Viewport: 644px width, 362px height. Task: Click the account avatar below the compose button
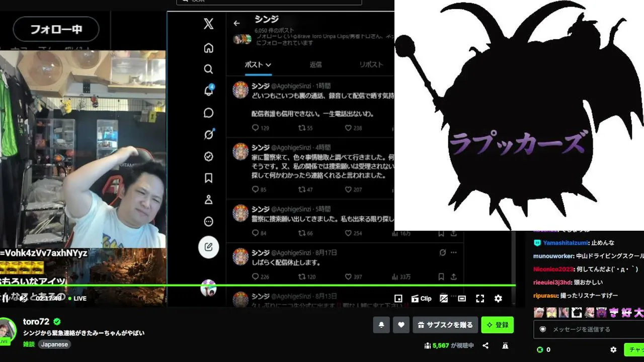tap(208, 288)
